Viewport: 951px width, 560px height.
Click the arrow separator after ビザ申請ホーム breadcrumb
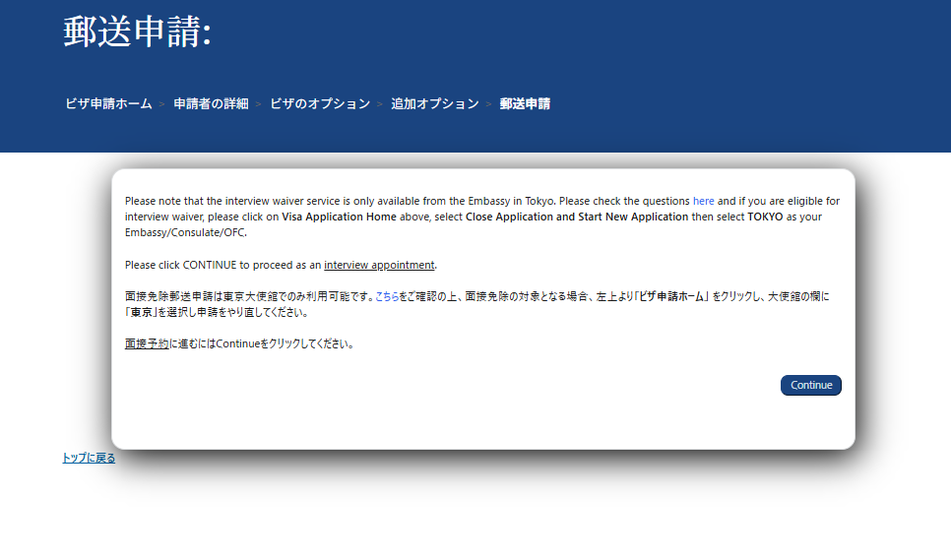[162, 104]
